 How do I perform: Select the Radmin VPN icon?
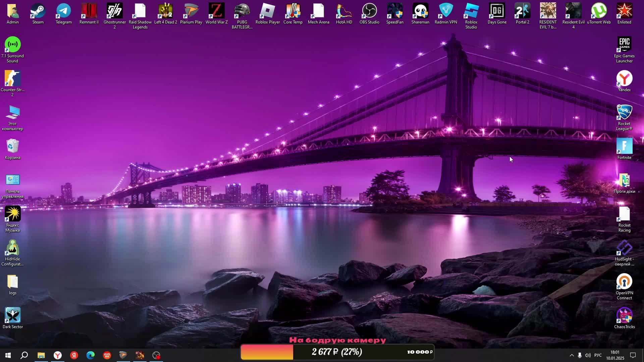click(446, 13)
